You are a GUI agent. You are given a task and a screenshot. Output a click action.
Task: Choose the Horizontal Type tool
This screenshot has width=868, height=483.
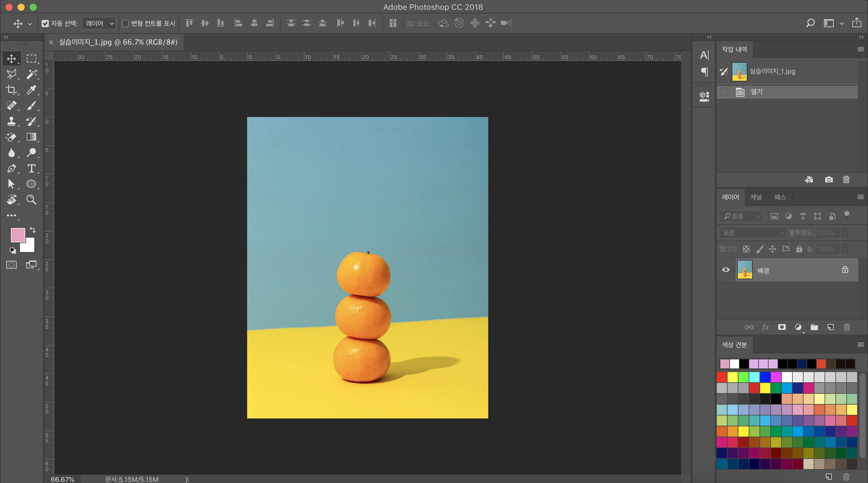tap(32, 168)
